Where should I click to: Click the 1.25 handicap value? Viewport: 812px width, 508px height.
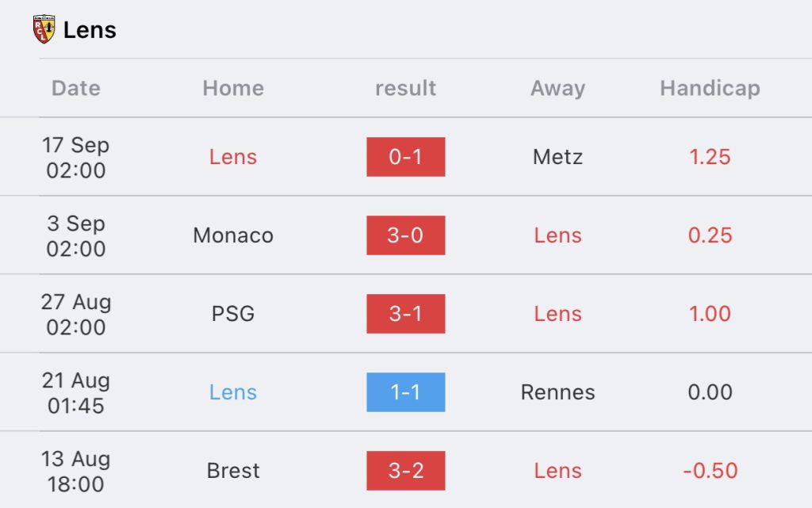pyautogui.click(x=710, y=157)
